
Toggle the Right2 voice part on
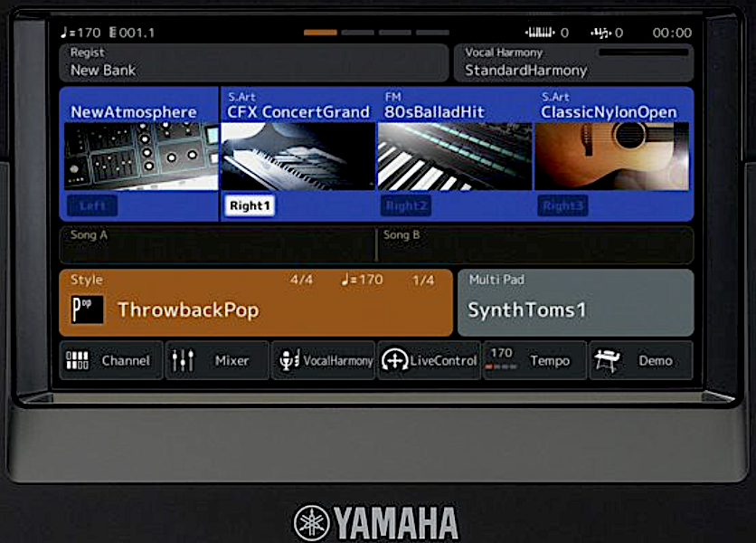(406, 206)
